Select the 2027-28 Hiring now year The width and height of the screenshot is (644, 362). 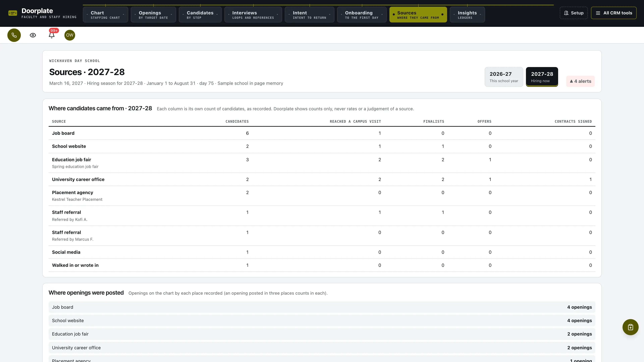pos(542,77)
